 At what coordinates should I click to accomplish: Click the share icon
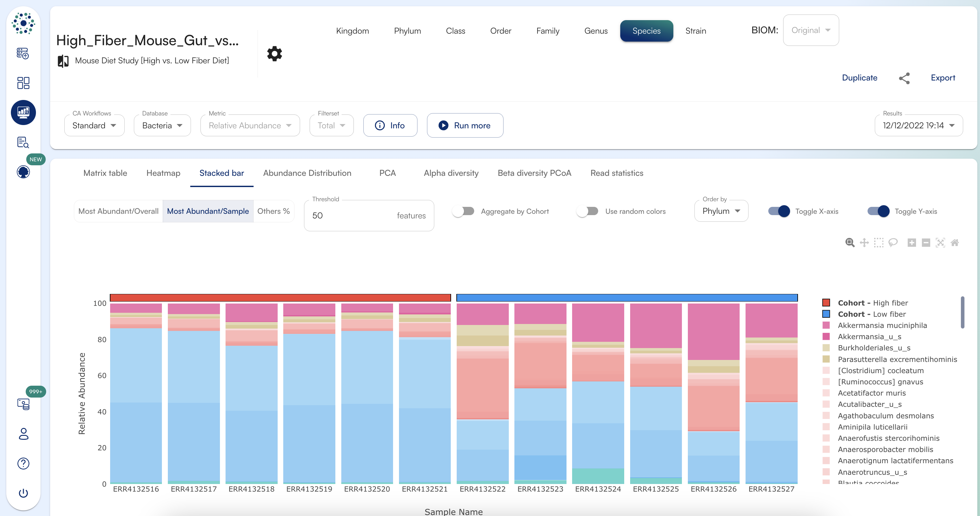904,78
